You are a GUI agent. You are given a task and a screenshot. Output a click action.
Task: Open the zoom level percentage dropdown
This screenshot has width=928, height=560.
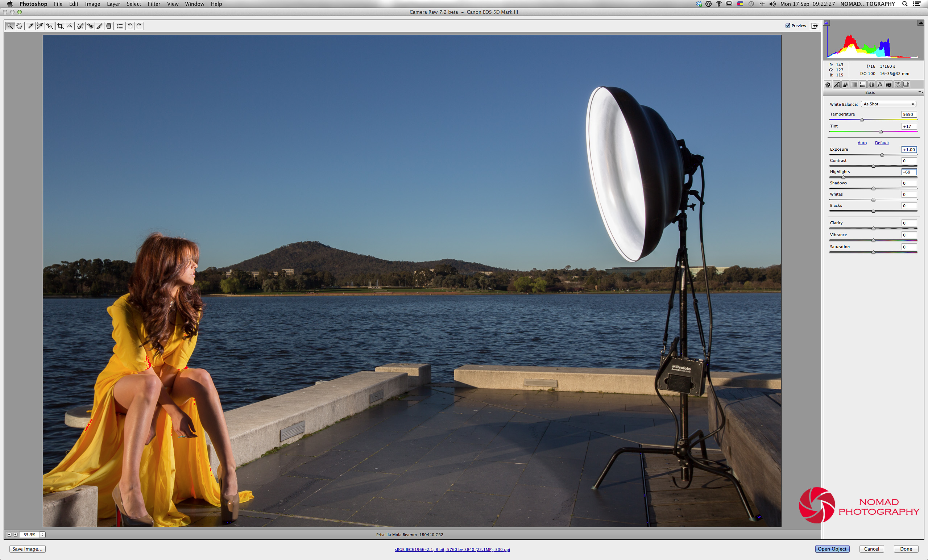point(42,534)
